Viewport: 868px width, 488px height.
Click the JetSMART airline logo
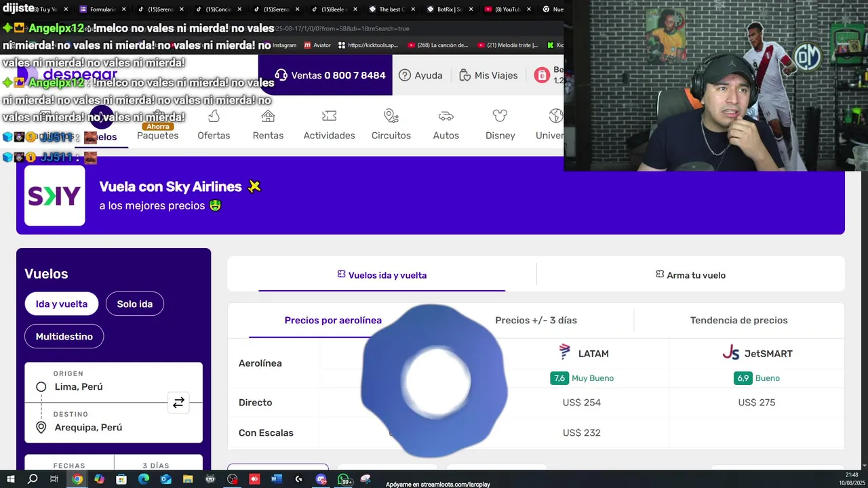click(730, 353)
